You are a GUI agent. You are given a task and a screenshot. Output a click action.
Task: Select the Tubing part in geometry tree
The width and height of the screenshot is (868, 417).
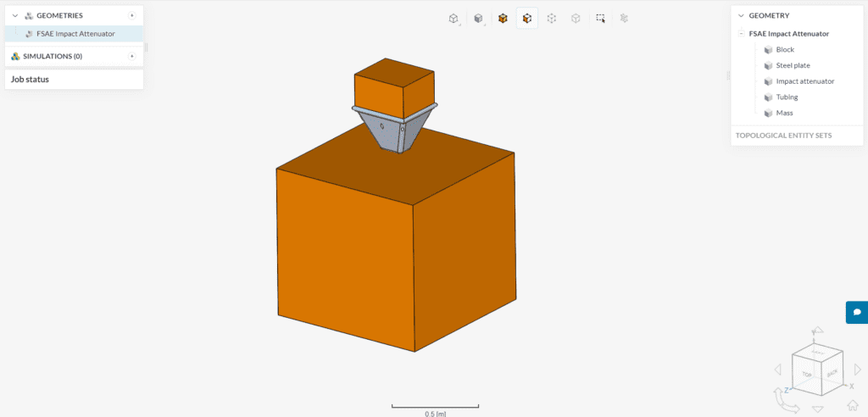[x=793, y=97]
